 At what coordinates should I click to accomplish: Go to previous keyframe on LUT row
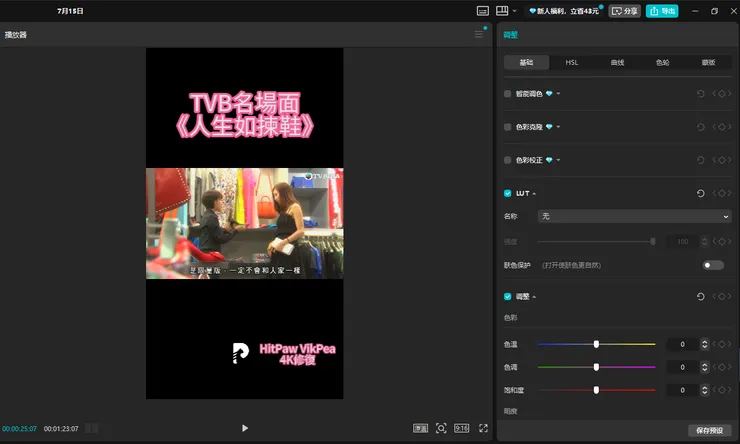click(x=714, y=193)
